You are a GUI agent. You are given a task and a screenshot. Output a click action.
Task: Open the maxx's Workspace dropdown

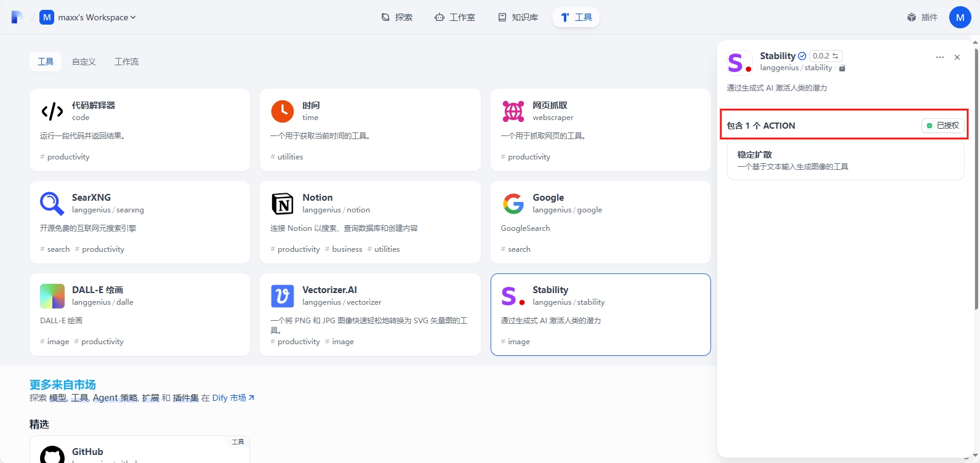pos(88,17)
